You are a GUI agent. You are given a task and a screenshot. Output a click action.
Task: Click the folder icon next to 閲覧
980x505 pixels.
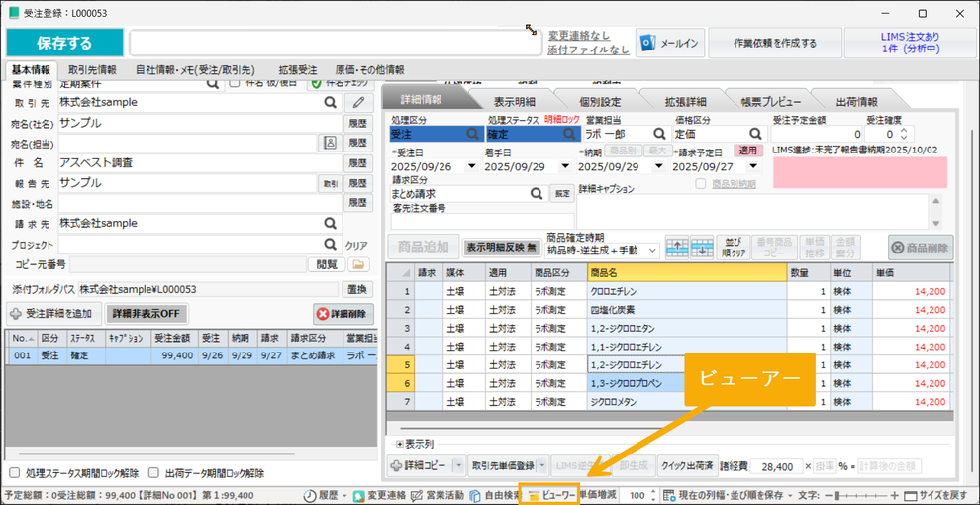click(358, 264)
